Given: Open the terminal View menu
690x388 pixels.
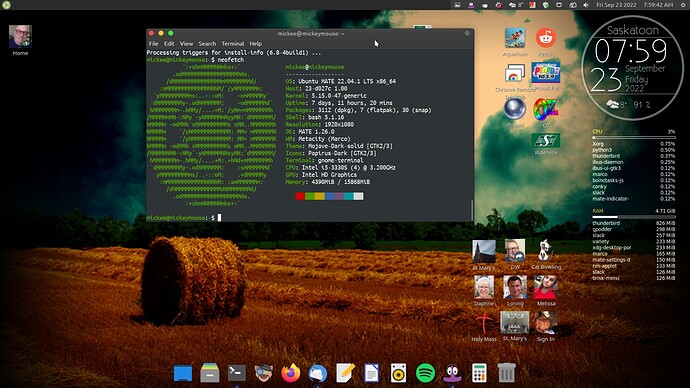Looking at the screenshot, I should (x=187, y=44).
